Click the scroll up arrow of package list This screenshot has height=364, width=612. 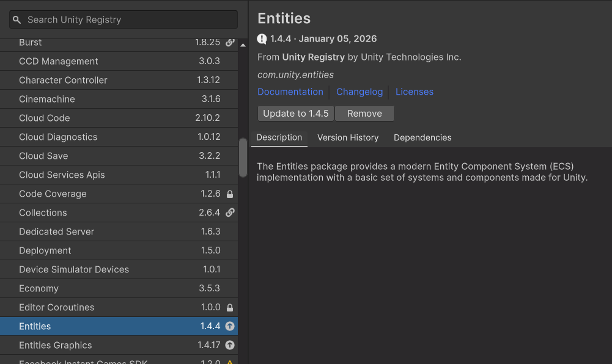click(243, 45)
